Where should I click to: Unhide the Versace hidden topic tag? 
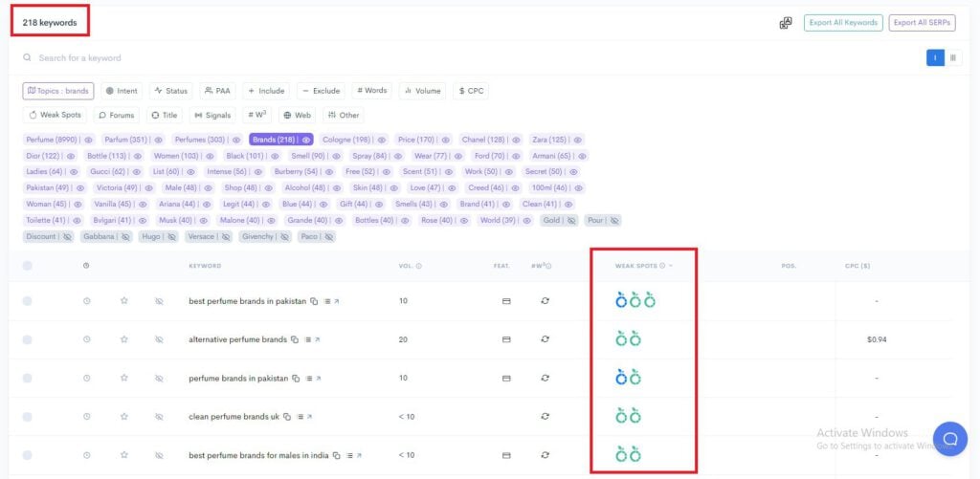tap(226, 237)
